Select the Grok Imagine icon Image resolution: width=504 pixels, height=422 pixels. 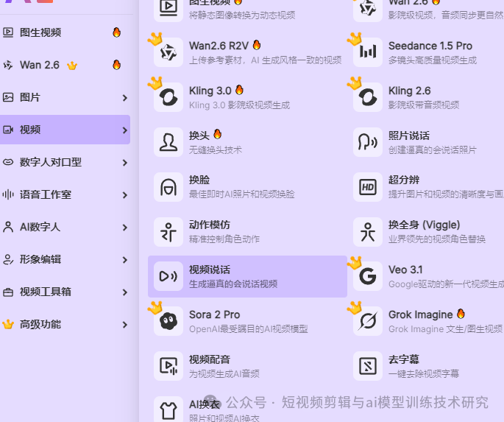point(368,321)
